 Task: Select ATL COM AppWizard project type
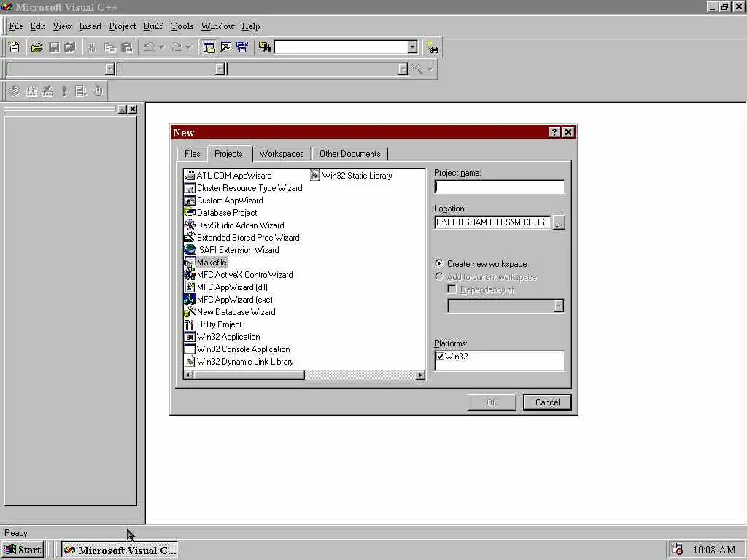[228, 176]
